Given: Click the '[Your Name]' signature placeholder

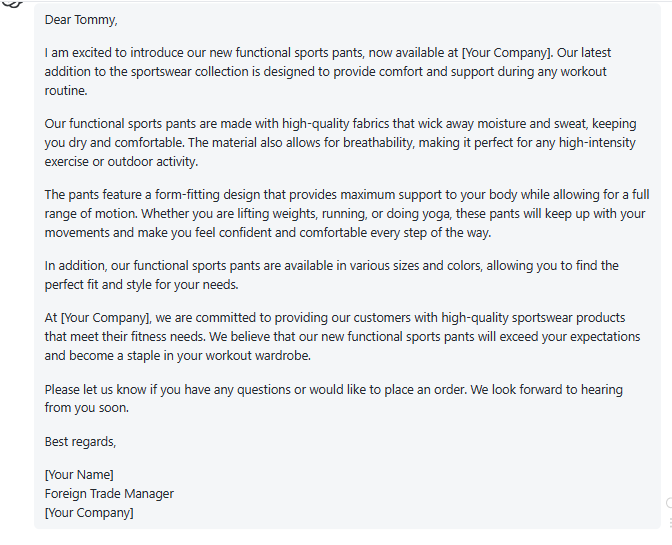Looking at the screenshot, I should 79,475.
